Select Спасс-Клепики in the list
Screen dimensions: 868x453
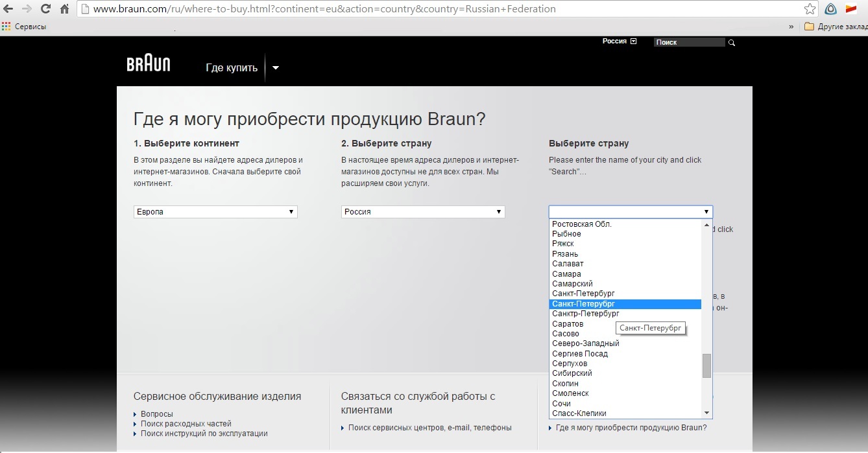click(x=625, y=413)
